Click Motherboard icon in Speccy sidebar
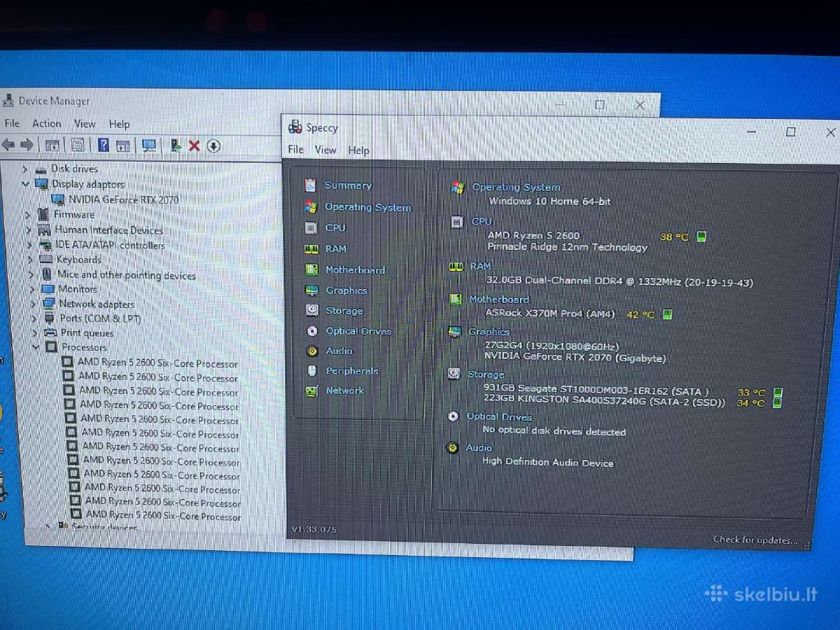 (312, 269)
